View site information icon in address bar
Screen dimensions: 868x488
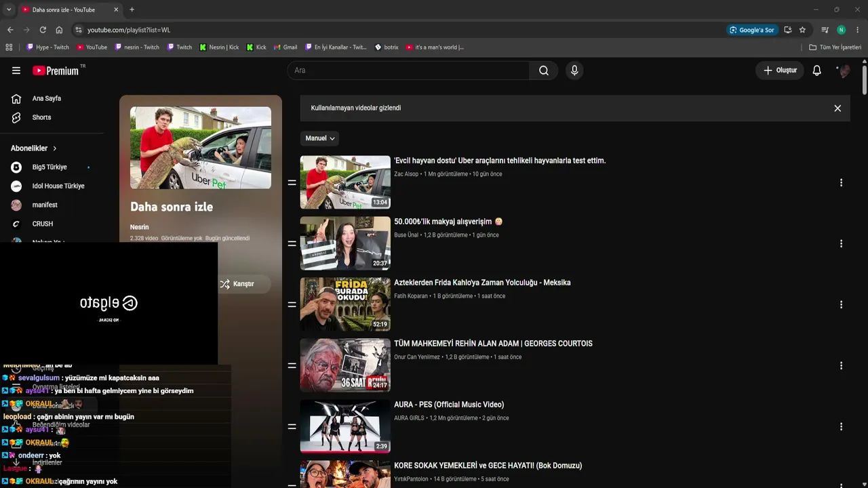click(x=79, y=30)
